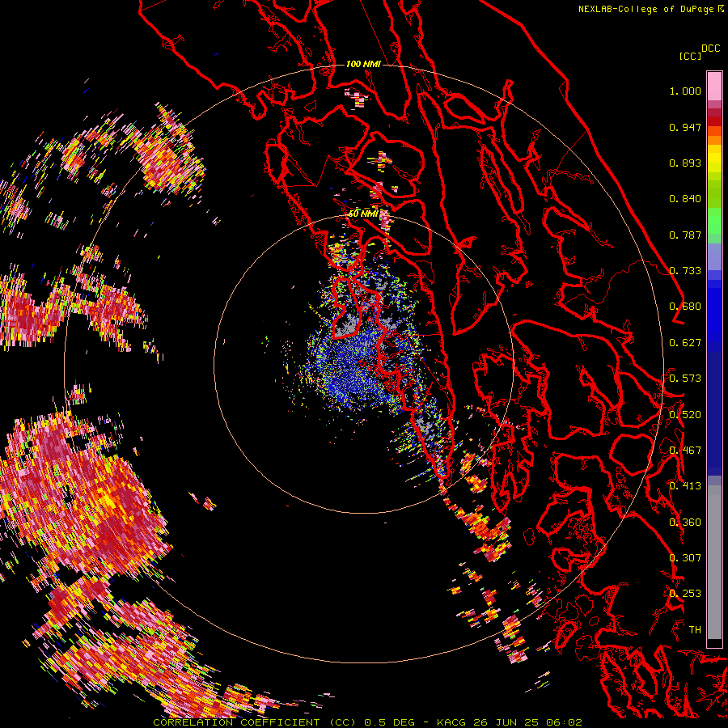The image size is (728, 728).
Task: Click the 50 NMI range ring label
Action: pyautogui.click(x=363, y=214)
